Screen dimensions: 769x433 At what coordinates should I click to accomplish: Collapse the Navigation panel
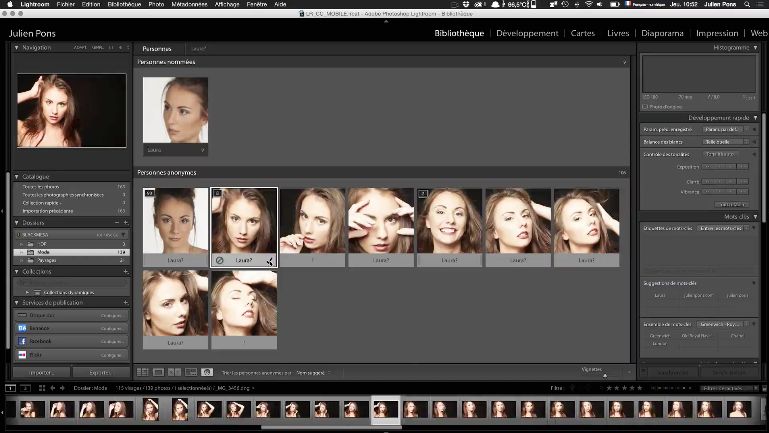click(16, 47)
